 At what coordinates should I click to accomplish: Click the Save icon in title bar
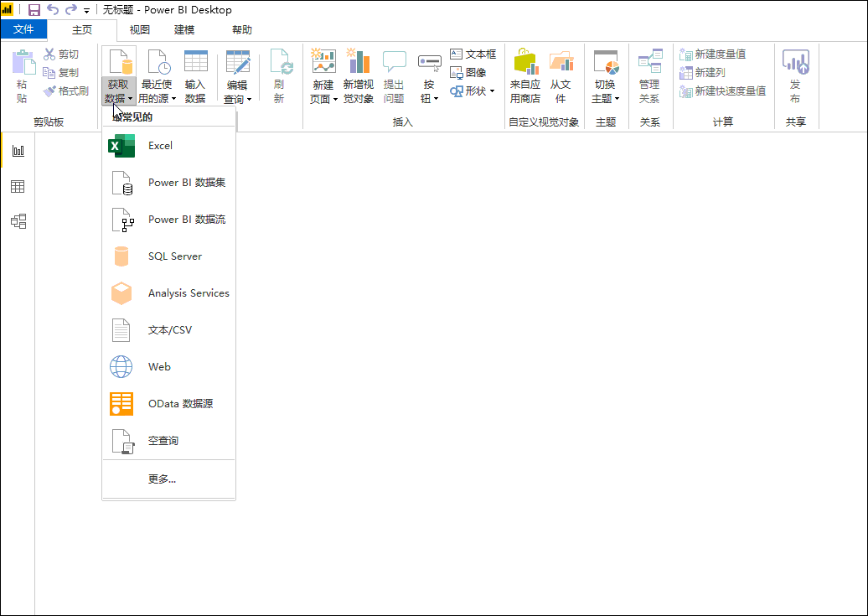point(34,10)
